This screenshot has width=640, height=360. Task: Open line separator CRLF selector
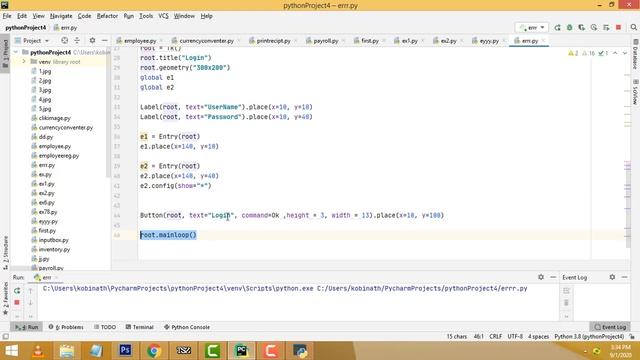(496, 337)
